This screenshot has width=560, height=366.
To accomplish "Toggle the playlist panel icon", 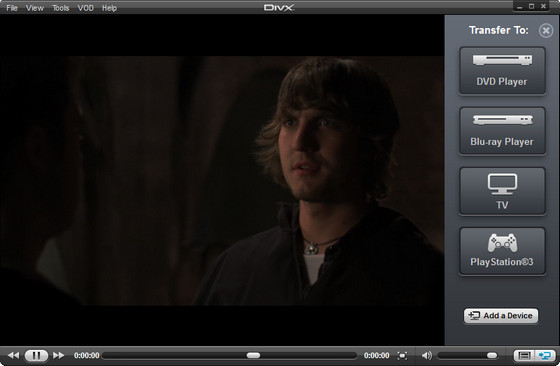I will (524, 355).
